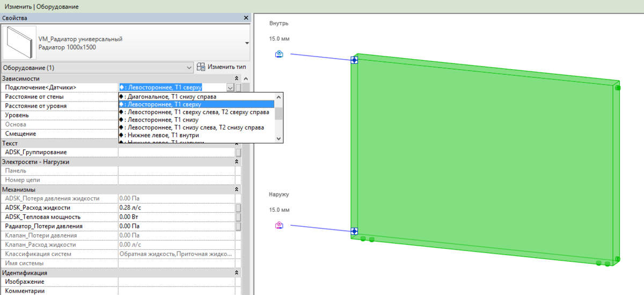
Task: Click the Смещение parameter label
Action: click(20, 134)
